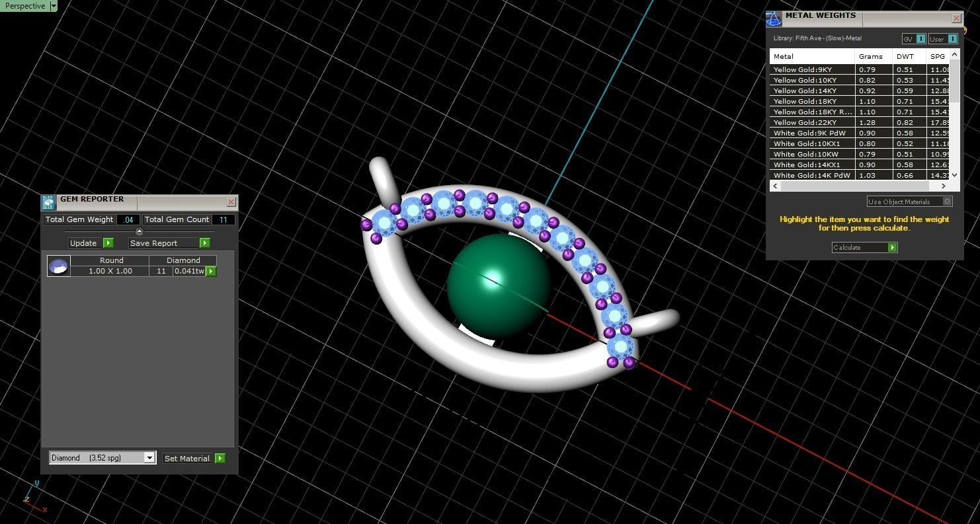Click the Update button in Gem Reporter
The image size is (980, 524).
pos(85,243)
